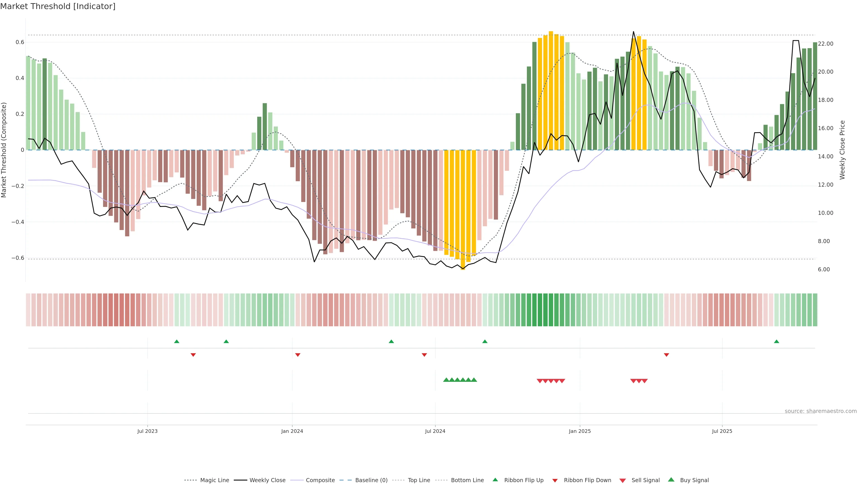The height and width of the screenshot is (488, 868).
Task: Click the rightmost green Ribbon Flip Up marker
Action: click(x=776, y=342)
